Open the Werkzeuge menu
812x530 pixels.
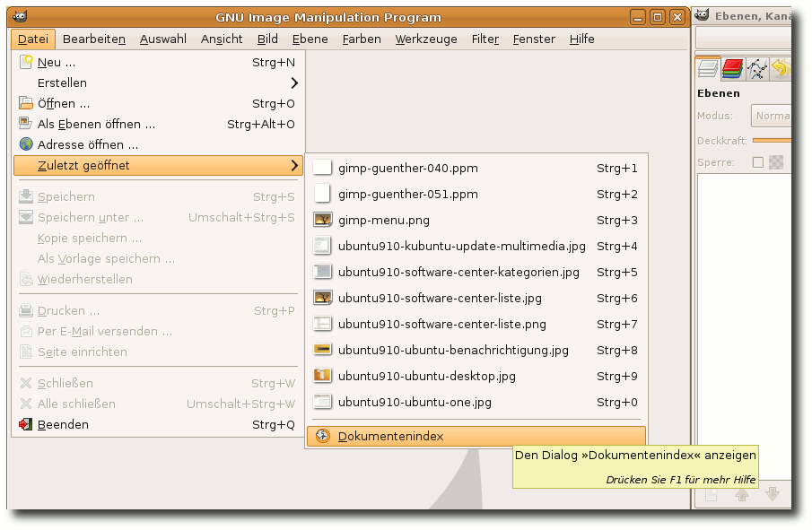click(426, 39)
